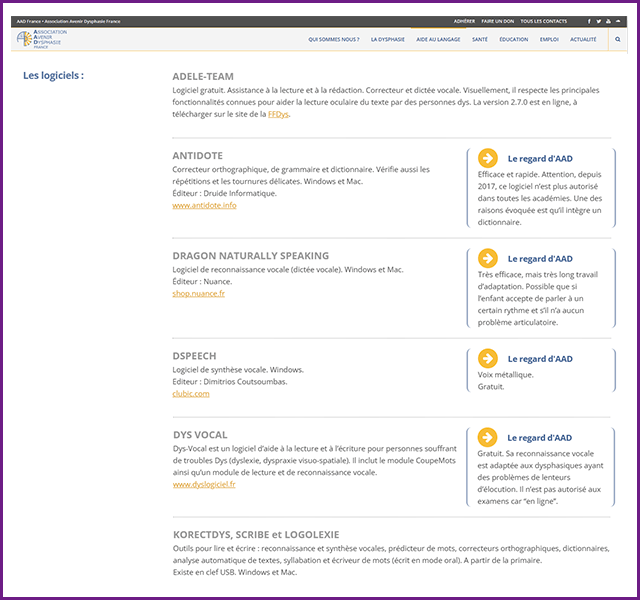Click Logiciel de synthèse vocale. Windows. text
Viewport: 640px width, 600px height.
click(x=238, y=370)
